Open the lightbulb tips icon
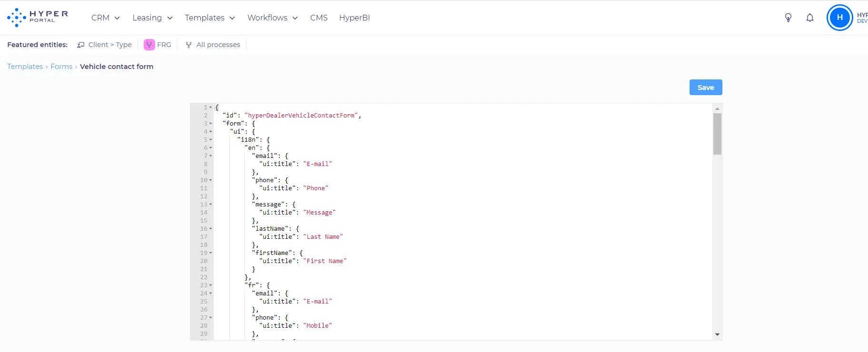The height and width of the screenshot is (352, 868). 788,18
